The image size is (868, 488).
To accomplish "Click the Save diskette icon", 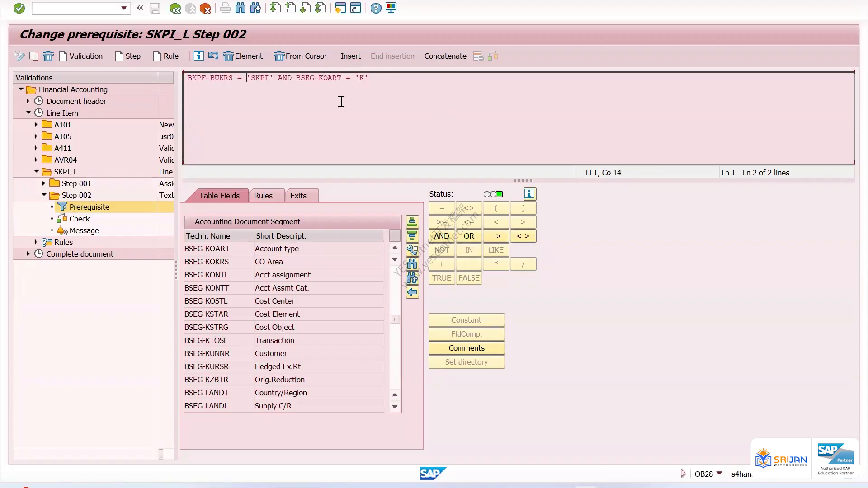I will coord(155,8).
